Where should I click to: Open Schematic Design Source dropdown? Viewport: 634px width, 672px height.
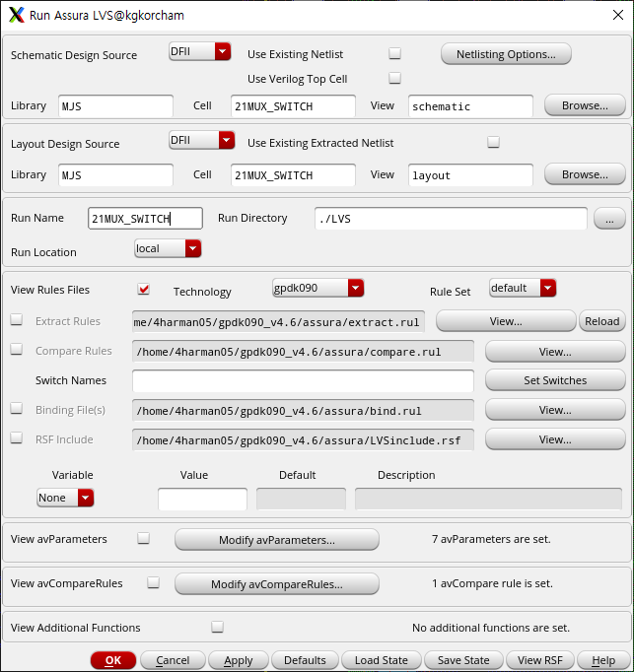click(200, 51)
